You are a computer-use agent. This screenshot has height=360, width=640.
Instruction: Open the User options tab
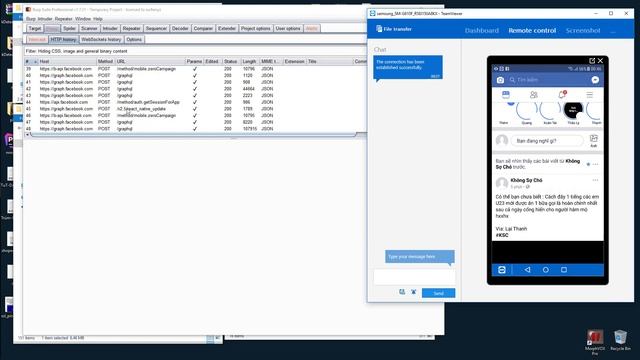(x=288, y=29)
